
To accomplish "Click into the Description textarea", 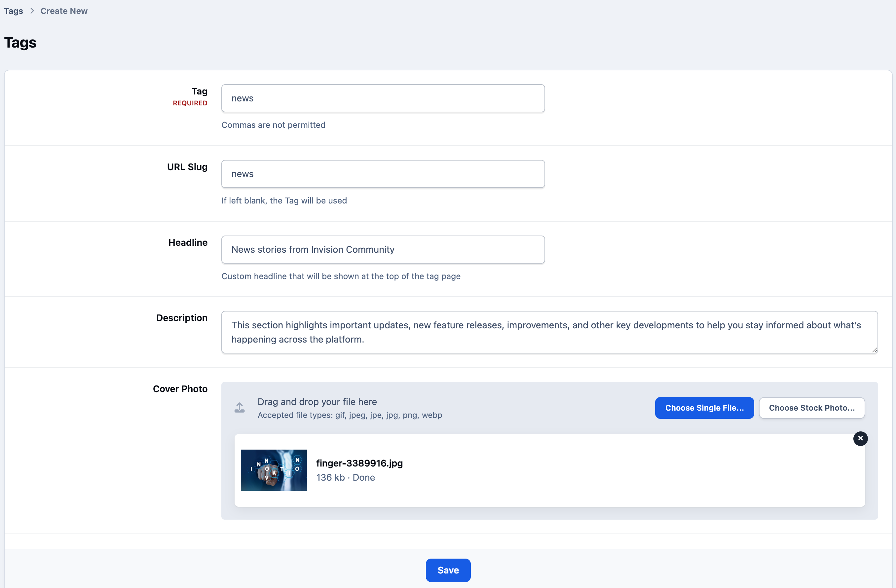I will (549, 332).
